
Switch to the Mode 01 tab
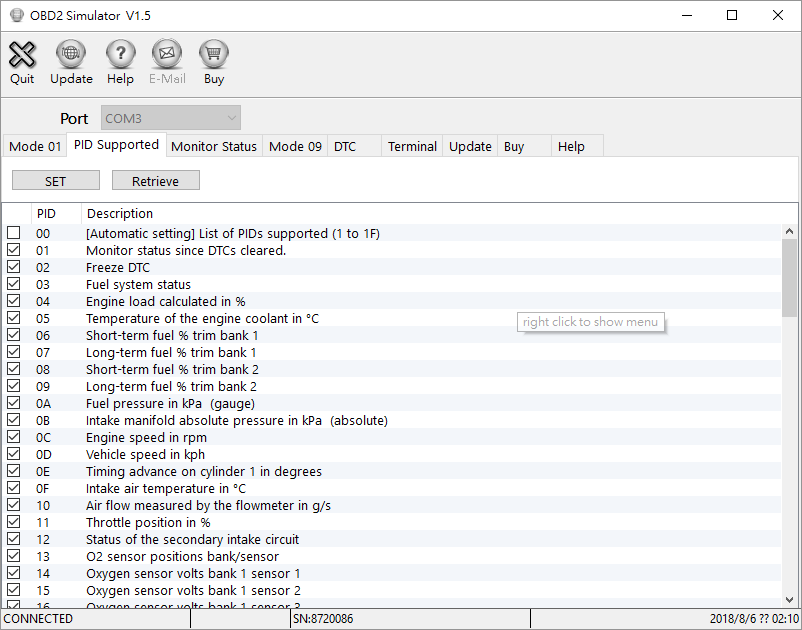click(35, 146)
